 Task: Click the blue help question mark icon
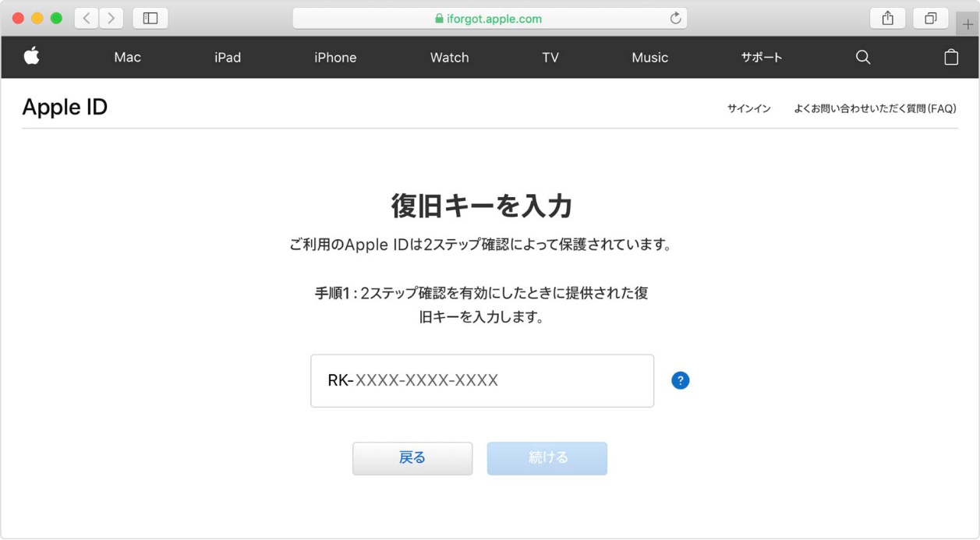coord(680,380)
